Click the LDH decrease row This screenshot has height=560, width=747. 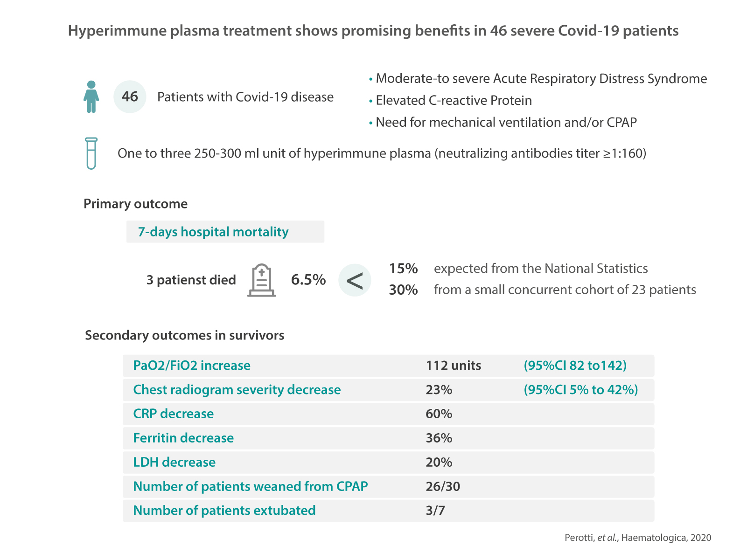point(175,463)
